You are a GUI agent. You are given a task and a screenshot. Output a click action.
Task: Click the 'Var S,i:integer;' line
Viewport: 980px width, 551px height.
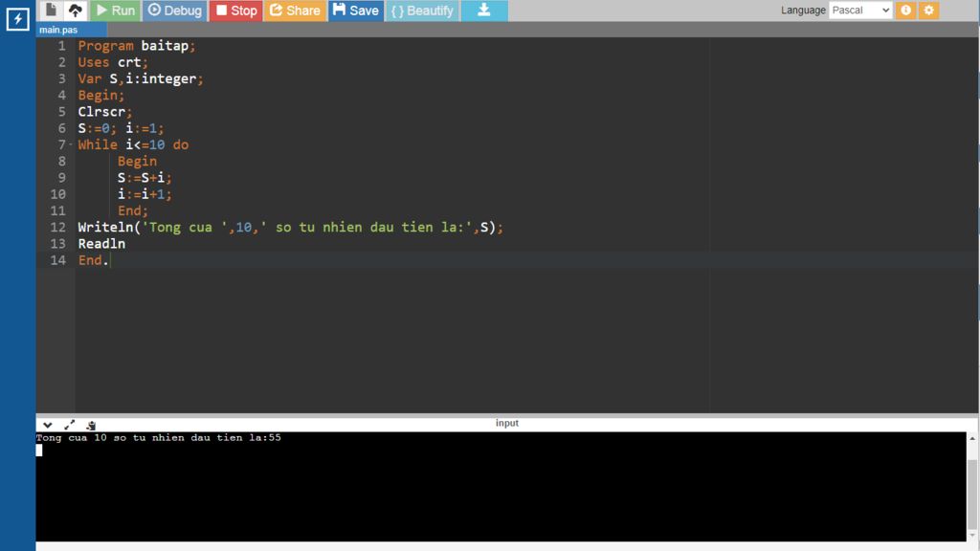point(141,78)
